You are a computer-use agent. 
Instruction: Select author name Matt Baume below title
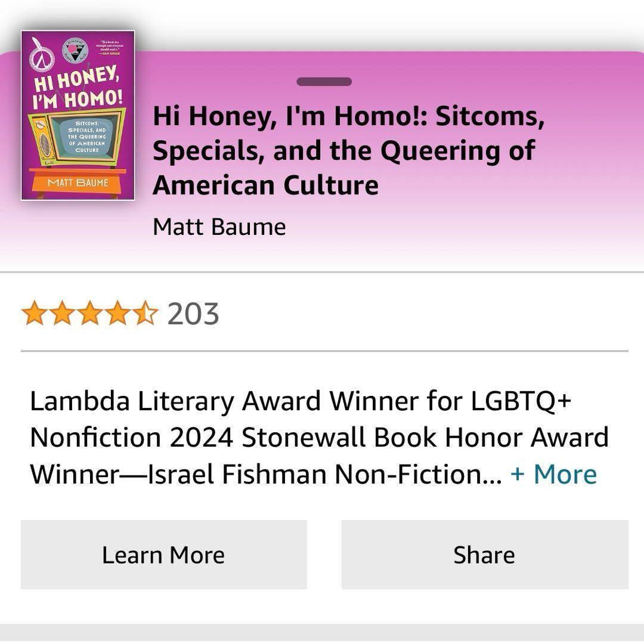219,227
